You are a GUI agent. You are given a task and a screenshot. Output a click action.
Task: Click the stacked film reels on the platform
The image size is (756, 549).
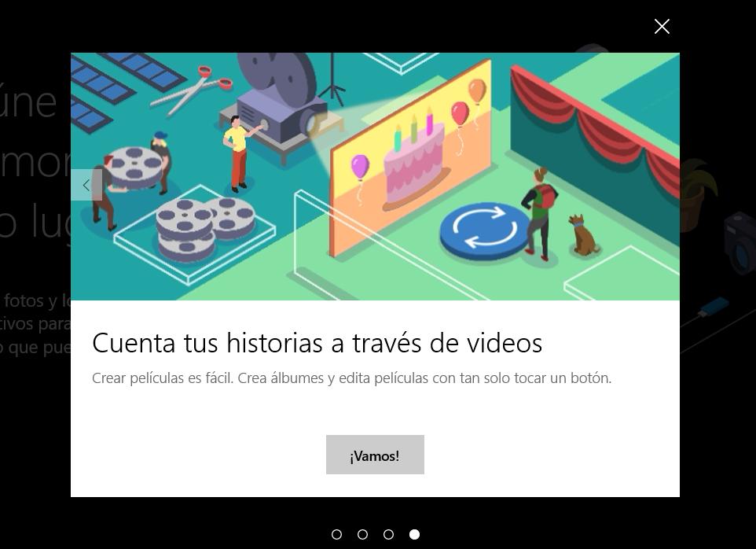tap(203, 226)
